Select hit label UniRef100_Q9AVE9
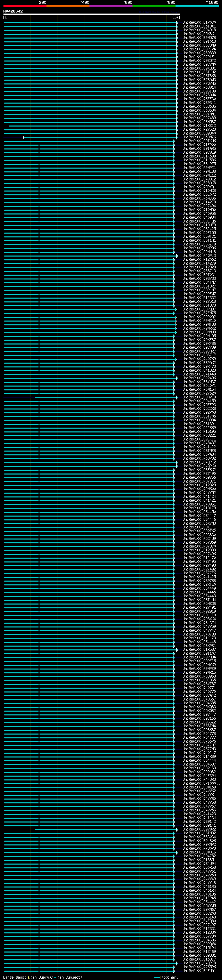The width and height of the screenshot is (222, 980). [x=199, y=397]
